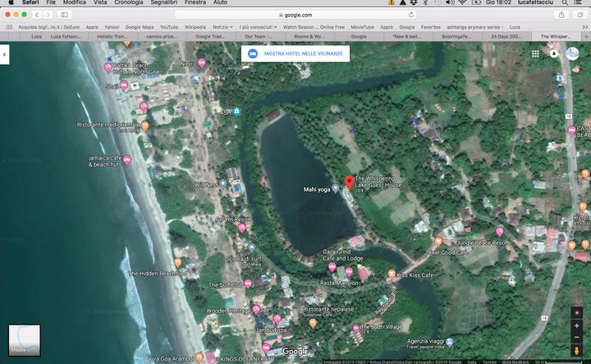Expand the Notizie bookmarks folder
This screenshot has height=364, width=591.
222,27
